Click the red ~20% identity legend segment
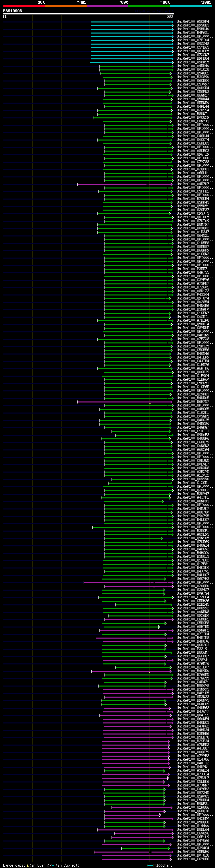Screen dimensions: 215x868 point(24,6)
